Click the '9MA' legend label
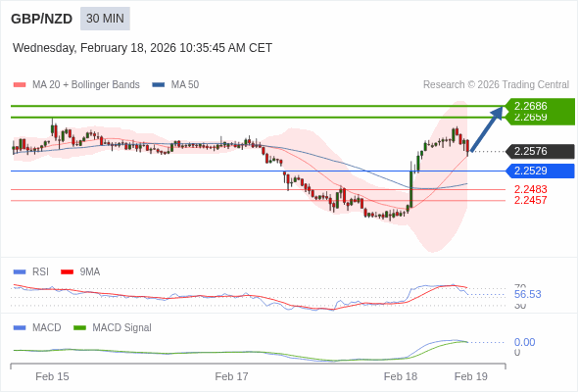Viewport: 578px width, 392px height. tap(90, 272)
